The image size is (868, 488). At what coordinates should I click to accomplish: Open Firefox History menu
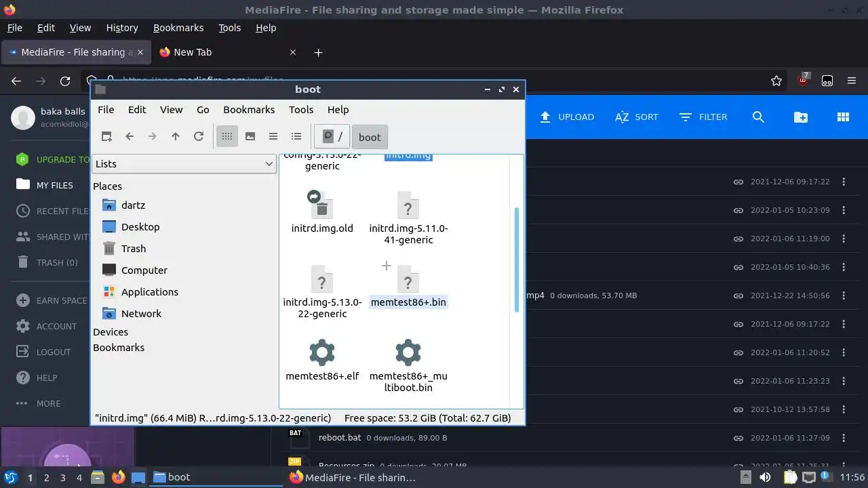[122, 28]
